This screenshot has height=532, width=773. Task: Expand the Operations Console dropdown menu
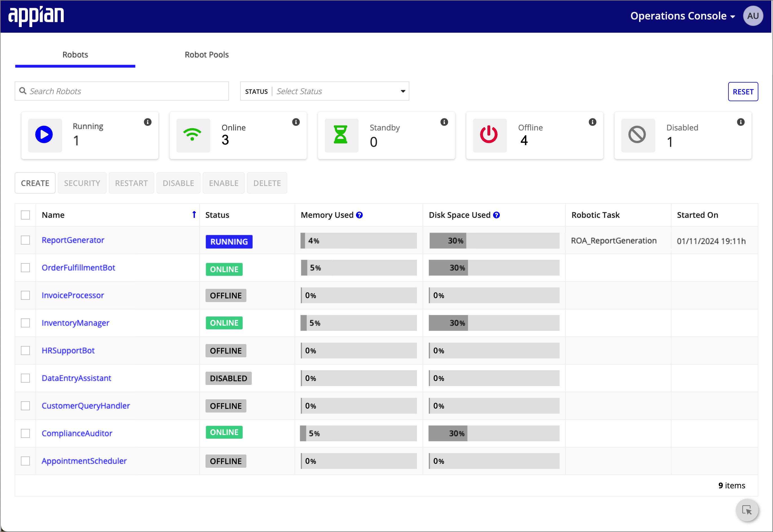pos(681,16)
